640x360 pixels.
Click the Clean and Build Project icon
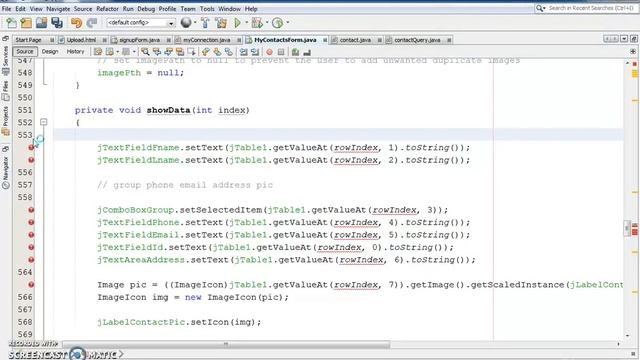pyautogui.click(x=221, y=23)
